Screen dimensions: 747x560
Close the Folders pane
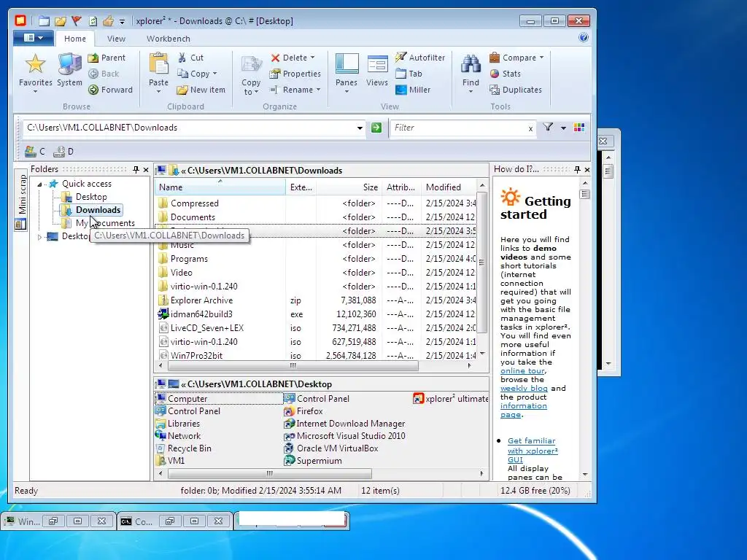click(146, 169)
